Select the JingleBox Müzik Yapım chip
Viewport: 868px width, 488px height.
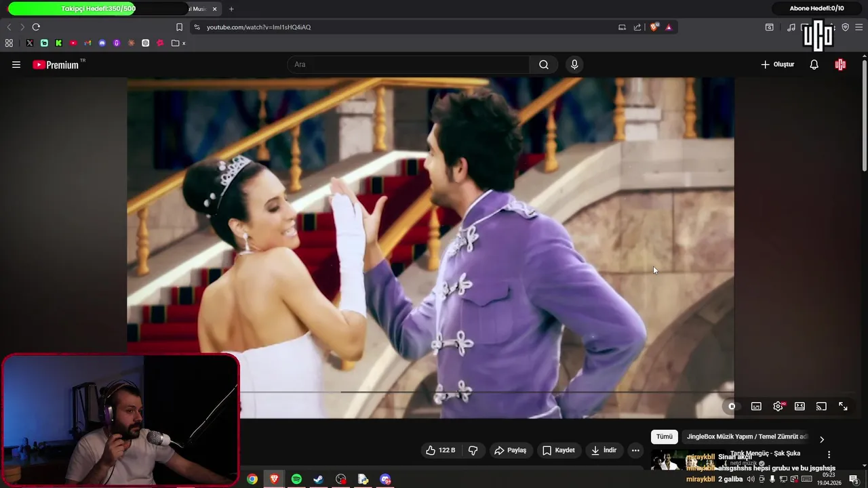[747, 437]
